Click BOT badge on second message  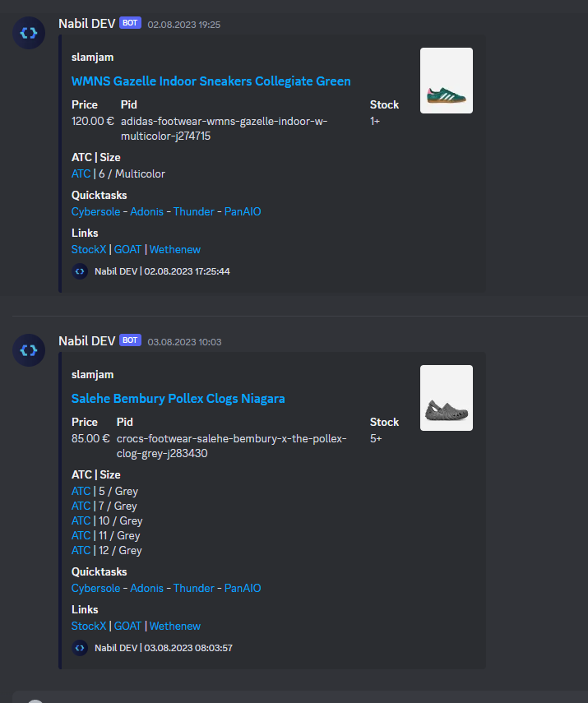point(130,340)
